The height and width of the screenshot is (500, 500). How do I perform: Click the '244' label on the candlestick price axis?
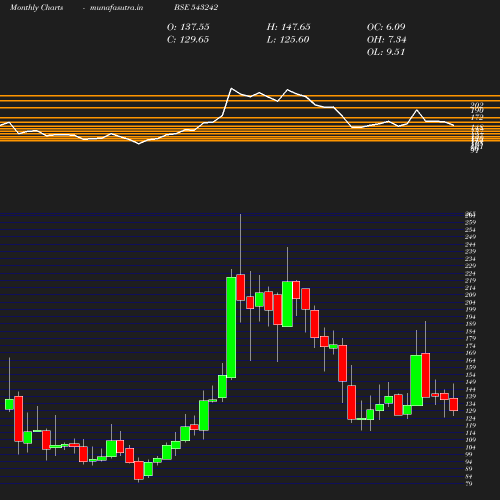471,244
